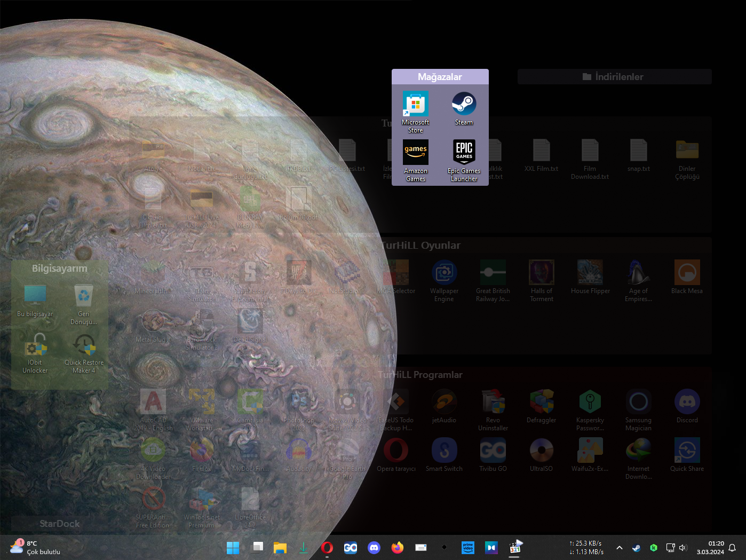
Task: Open the 7 Days to Die game icon
Action: [298, 277]
